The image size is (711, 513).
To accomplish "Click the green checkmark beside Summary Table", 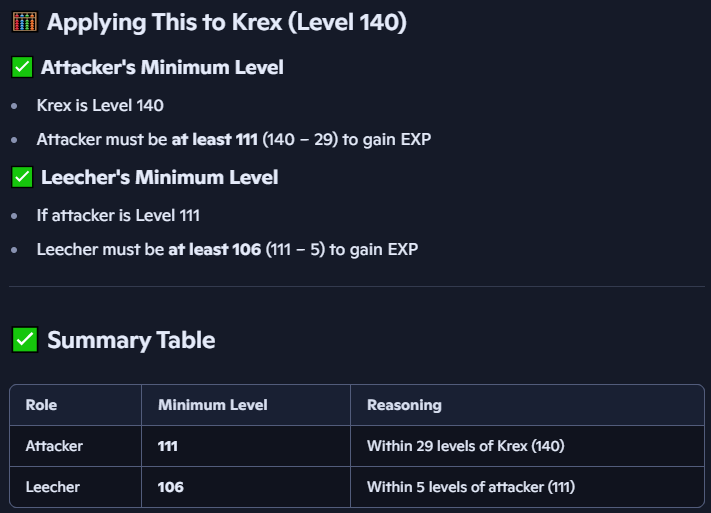I will click(24, 340).
